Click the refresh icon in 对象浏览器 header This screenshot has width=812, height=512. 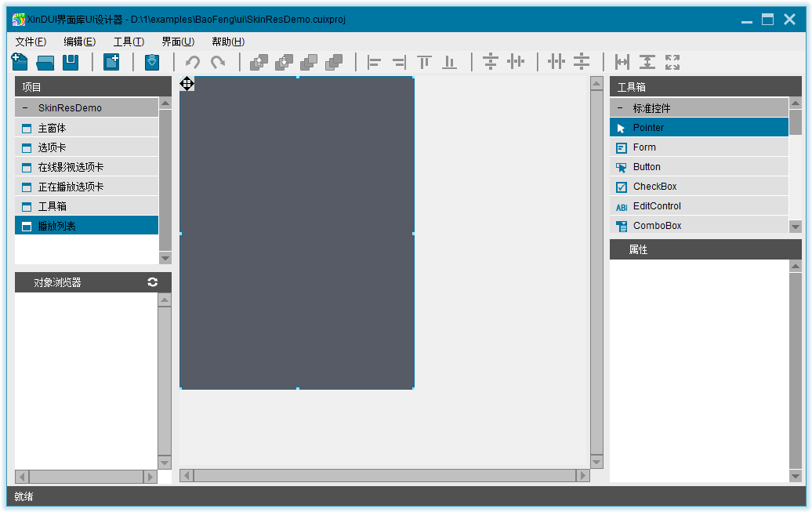pyautogui.click(x=152, y=282)
